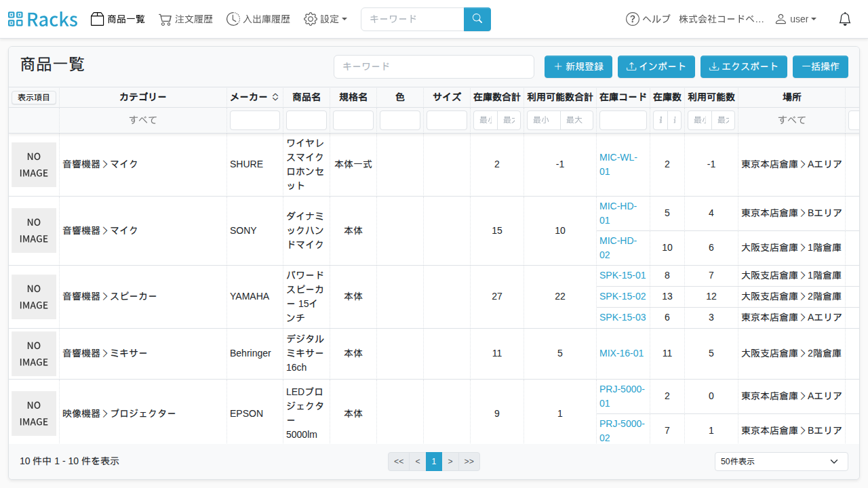Open the 一括操作 bulk actions

coord(821,66)
